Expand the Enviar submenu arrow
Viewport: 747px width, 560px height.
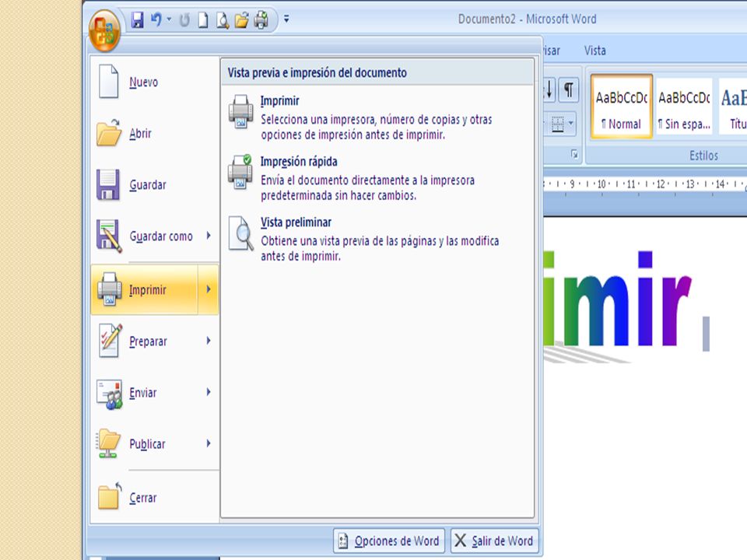pos(209,392)
